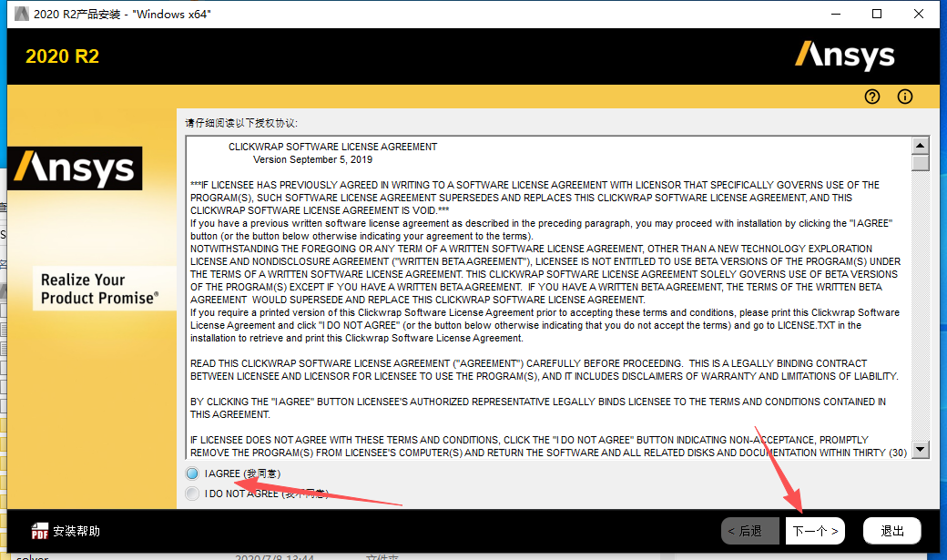Maximize the installer window
The height and width of the screenshot is (560, 947).
tap(877, 14)
